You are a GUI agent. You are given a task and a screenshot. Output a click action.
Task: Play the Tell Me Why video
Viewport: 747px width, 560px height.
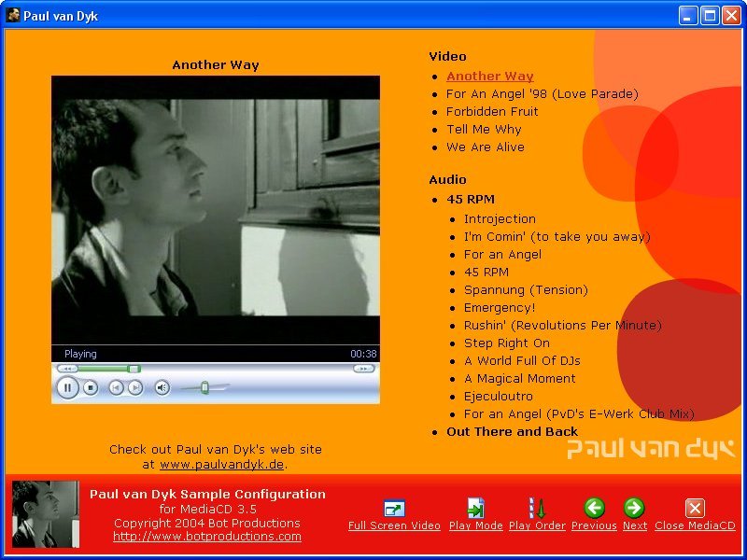click(484, 130)
